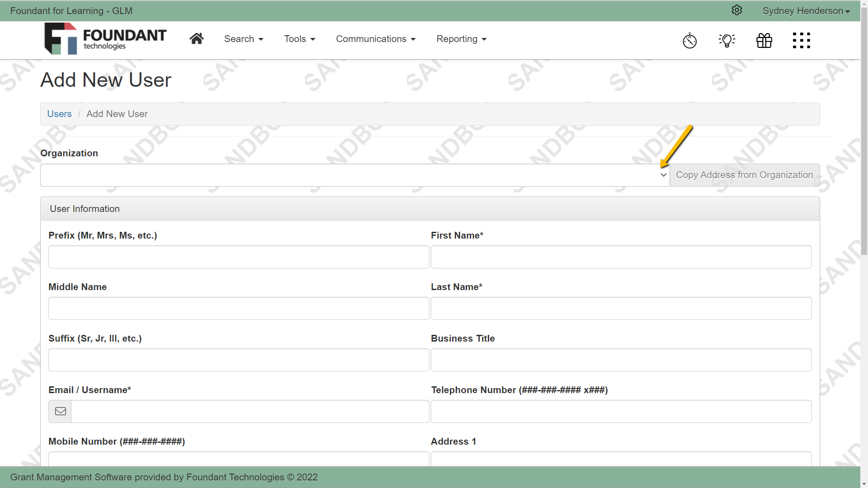Click the compass activity icon
868x488 pixels.
689,40
